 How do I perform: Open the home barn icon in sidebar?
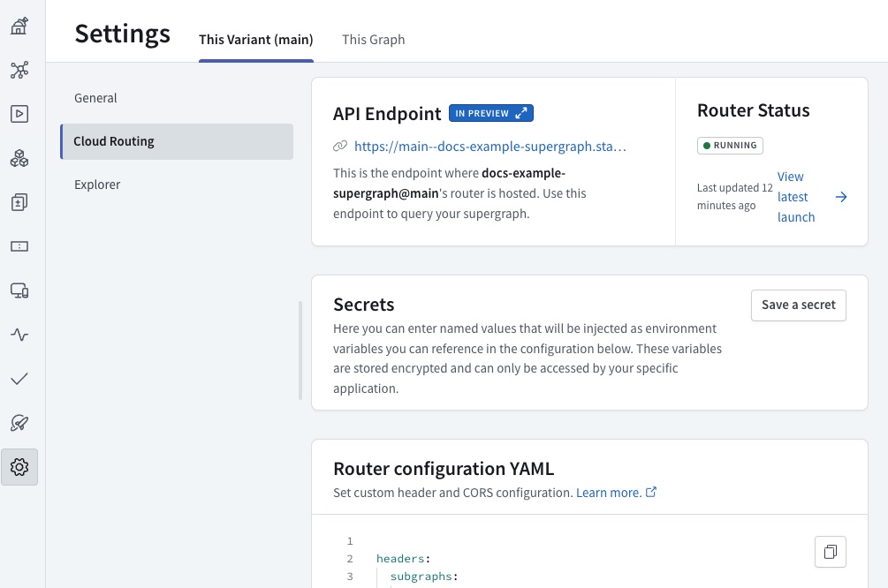pyautogui.click(x=19, y=26)
